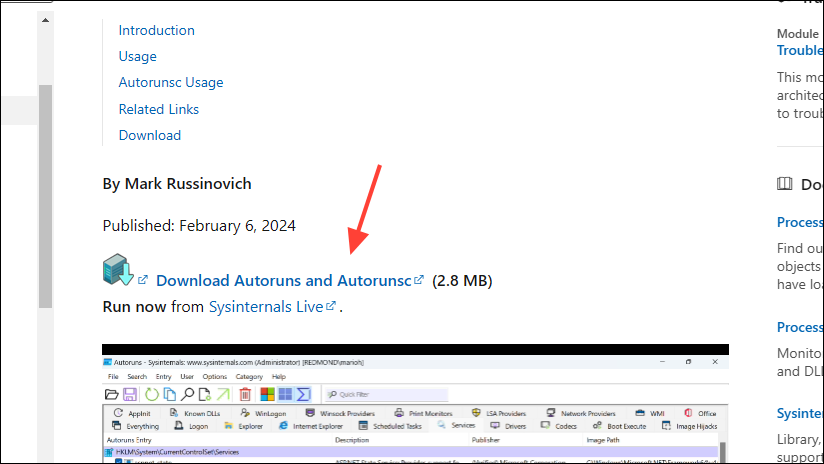Switch to the Network Providers tab
Viewport: 824px width, 464px height.
click(x=580, y=414)
